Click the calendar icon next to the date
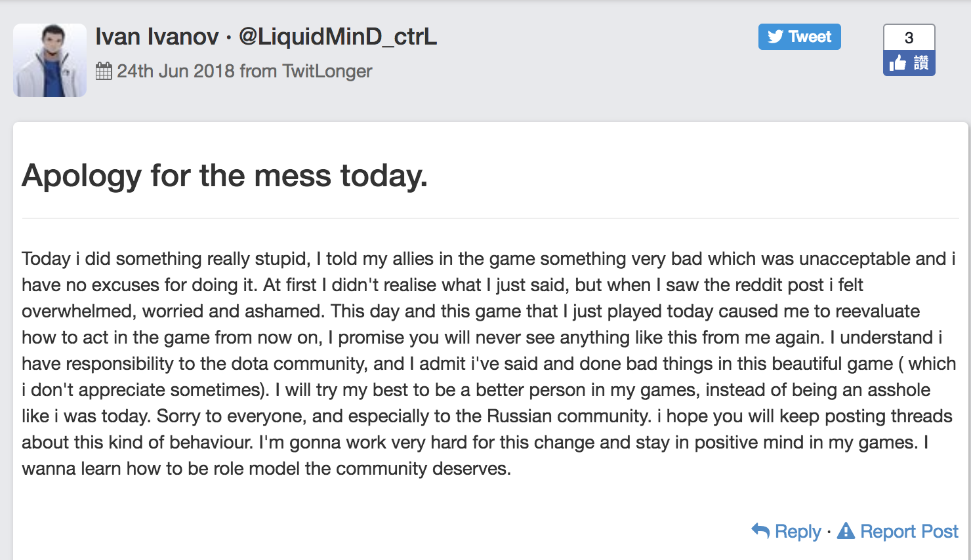 104,71
